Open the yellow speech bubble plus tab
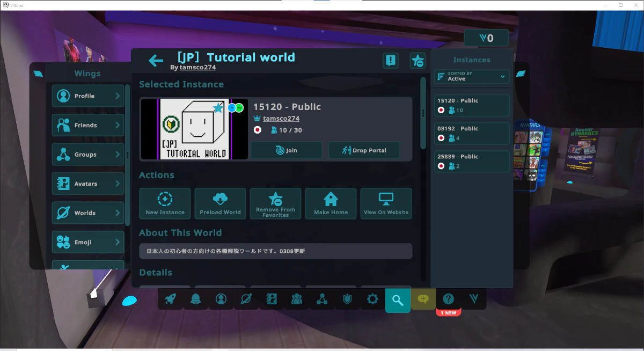The image size is (644, 351). tap(423, 299)
